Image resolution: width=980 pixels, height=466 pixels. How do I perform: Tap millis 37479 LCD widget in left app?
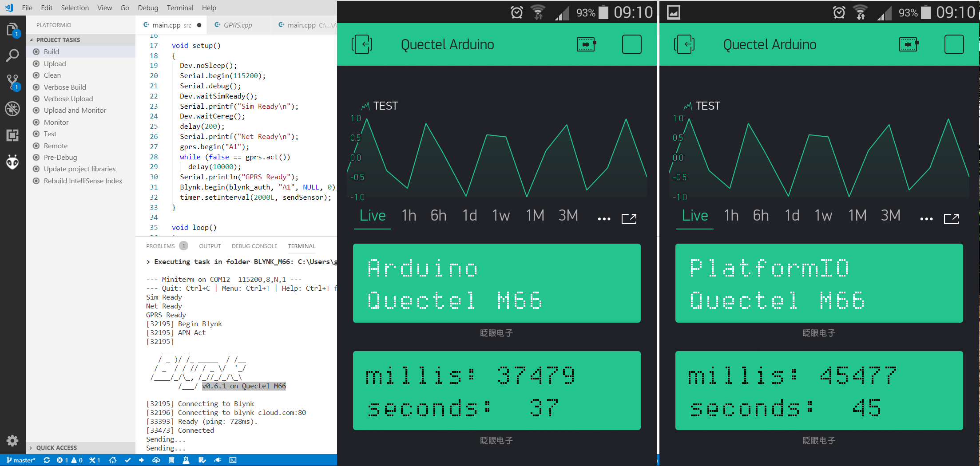[x=496, y=391]
